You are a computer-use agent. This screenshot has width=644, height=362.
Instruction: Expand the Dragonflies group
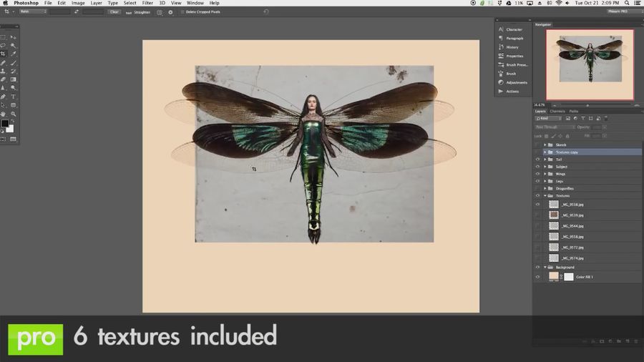tap(545, 188)
